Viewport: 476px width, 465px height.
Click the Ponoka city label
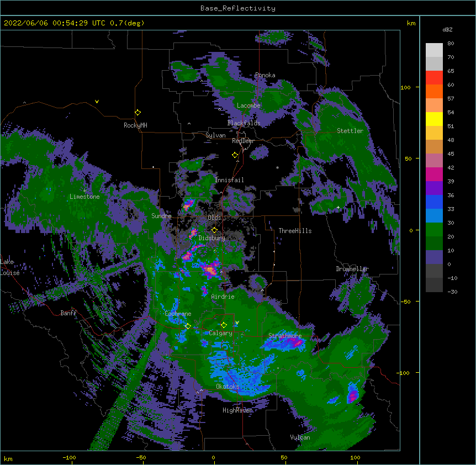(265, 75)
